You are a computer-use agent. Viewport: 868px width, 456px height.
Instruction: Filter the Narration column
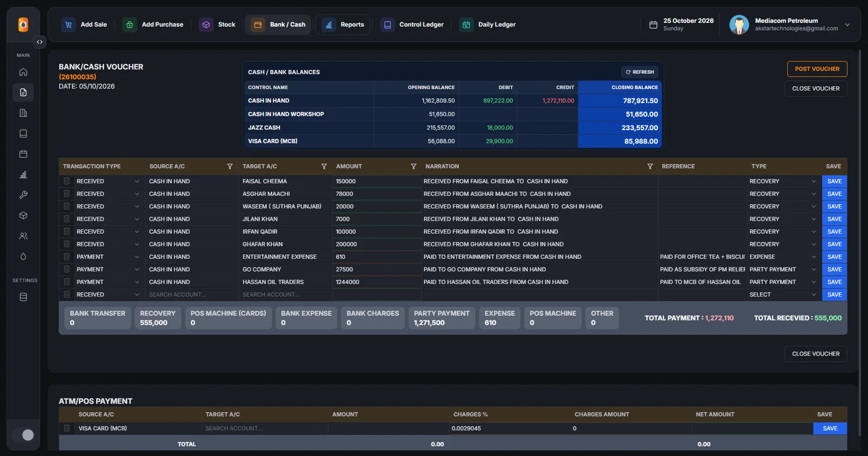click(x=650, y=166)
